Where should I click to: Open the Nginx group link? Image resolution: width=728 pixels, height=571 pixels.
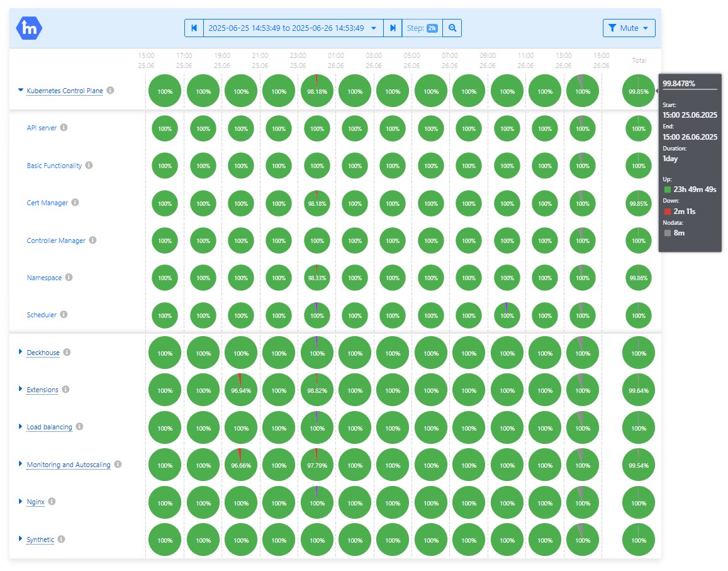tap(36, 502)
